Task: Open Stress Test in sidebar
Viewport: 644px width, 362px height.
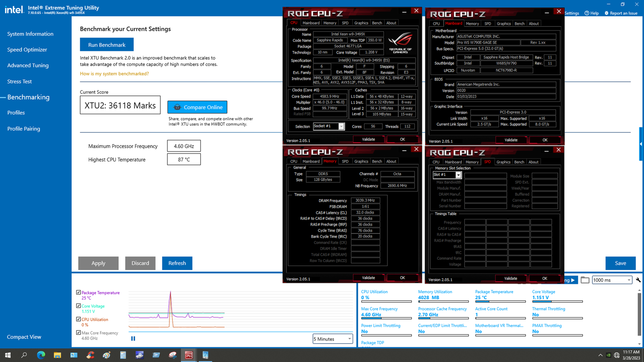Action: (19, 81)
